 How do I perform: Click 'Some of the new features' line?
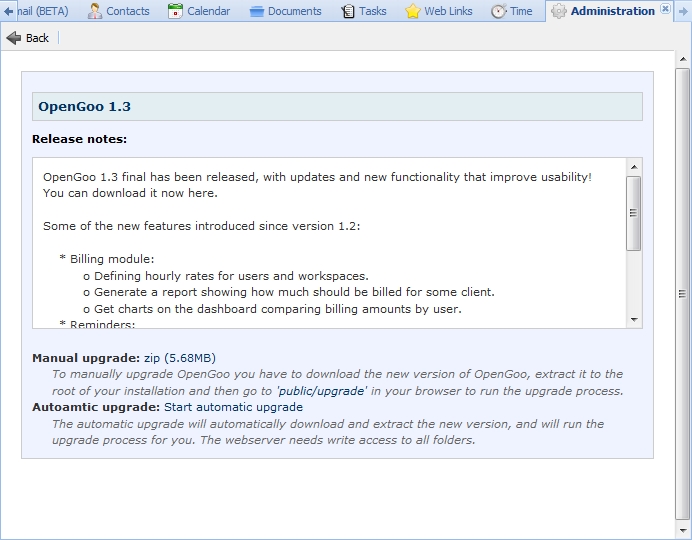coord(202,226)
